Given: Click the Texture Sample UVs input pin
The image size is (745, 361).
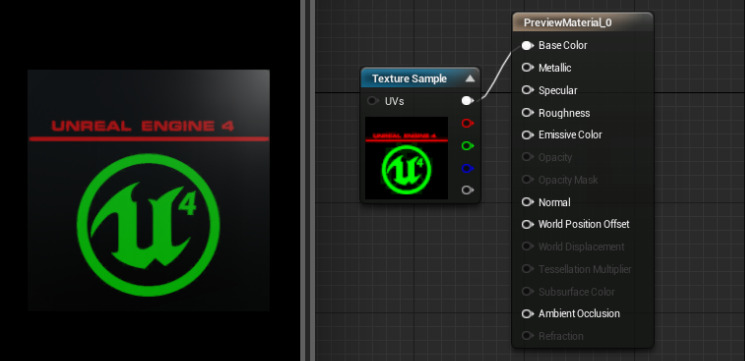Looking at the screenshot, I should click(x=373, y=101).
